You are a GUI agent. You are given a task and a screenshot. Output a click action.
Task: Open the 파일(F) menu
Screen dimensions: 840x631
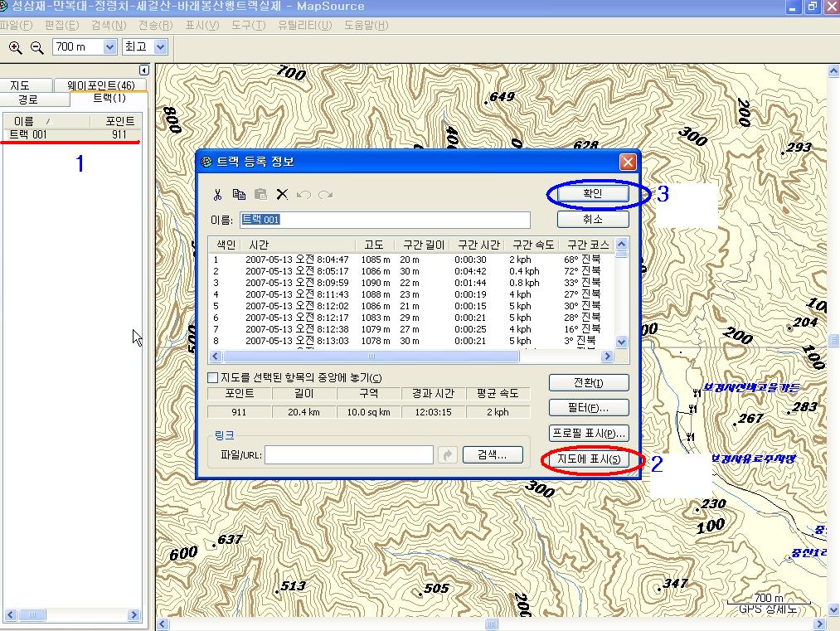[x=16, y=25]
